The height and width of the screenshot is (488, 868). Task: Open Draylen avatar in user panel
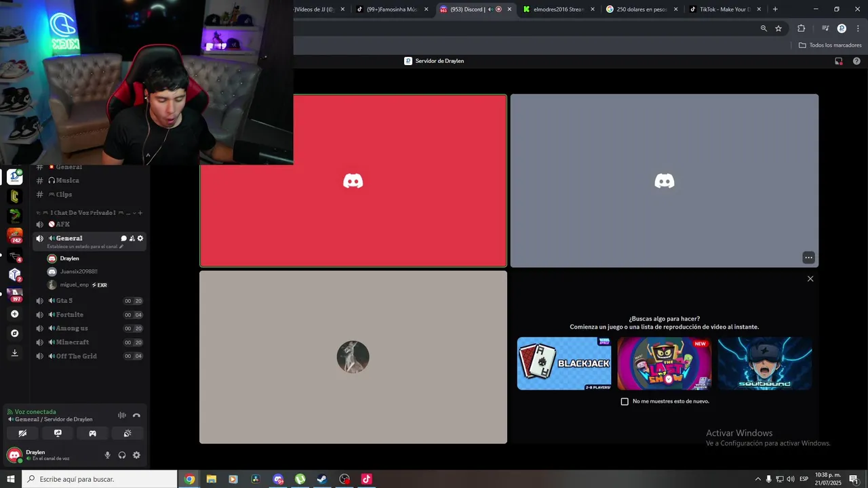[x=14, y=455]
